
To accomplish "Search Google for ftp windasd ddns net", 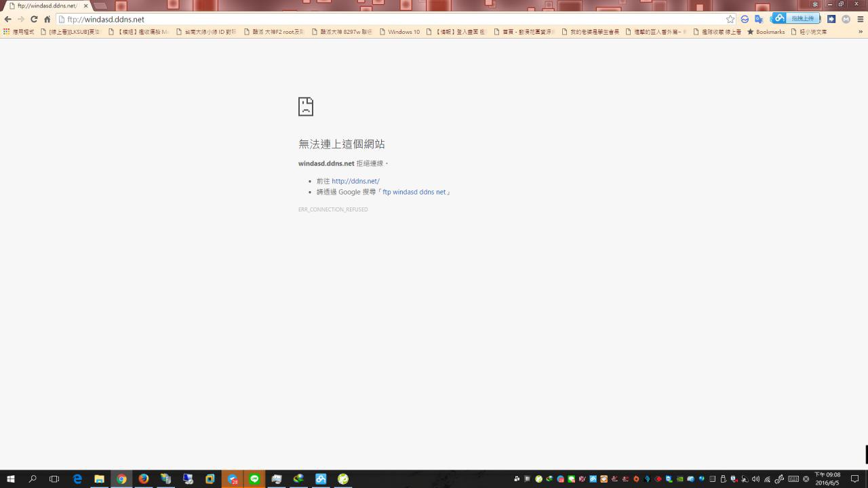I will (414, 192).
